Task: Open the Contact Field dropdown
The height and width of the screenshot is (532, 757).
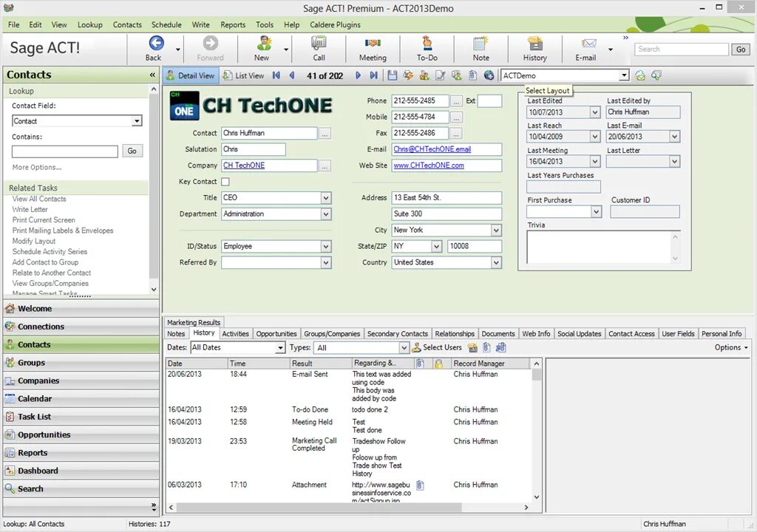Action: (137, 121)
